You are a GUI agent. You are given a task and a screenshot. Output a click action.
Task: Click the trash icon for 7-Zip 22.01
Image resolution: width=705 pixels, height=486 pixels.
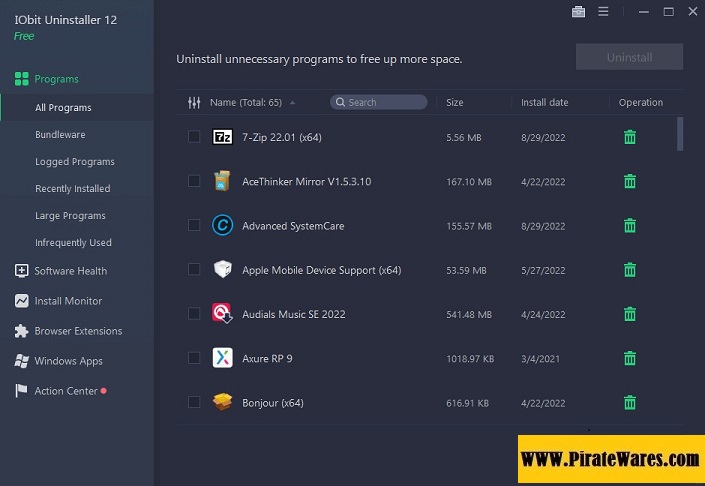629,137
